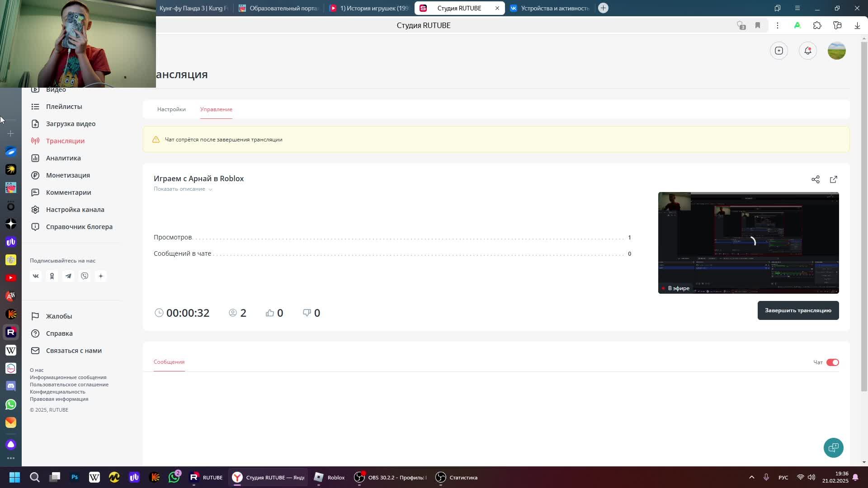Open the Viber social link icon
Screen dimensions: 868x488
pyautogui.click(x=85, y=276)
